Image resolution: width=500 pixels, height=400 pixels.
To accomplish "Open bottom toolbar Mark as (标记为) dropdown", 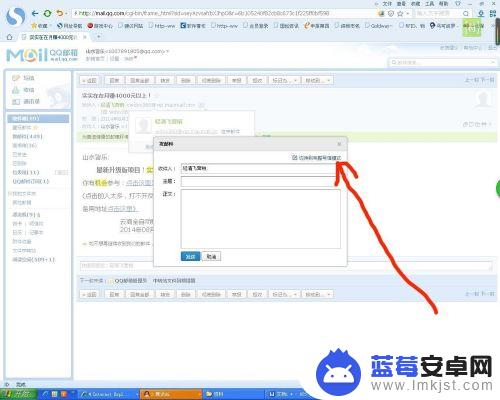I will [x=284, y=294].
